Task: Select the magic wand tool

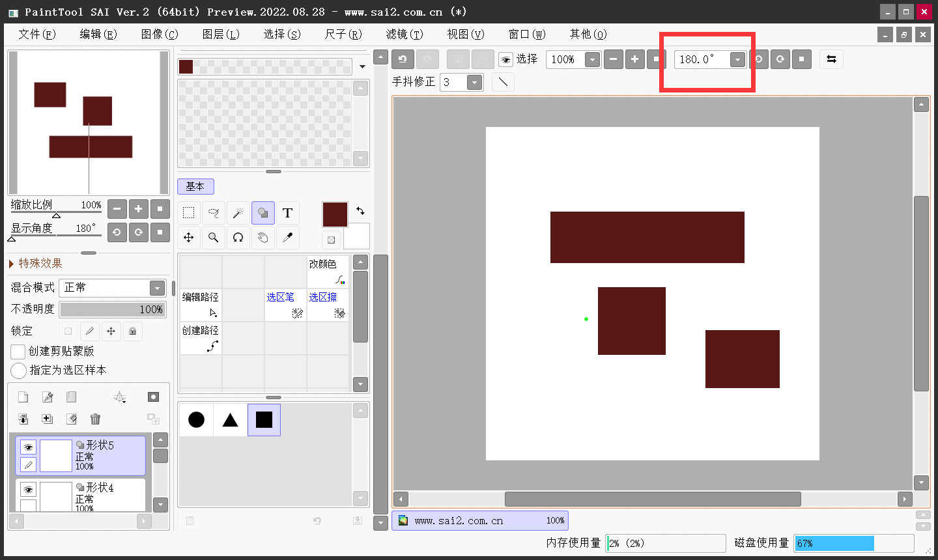Action: 238,213
